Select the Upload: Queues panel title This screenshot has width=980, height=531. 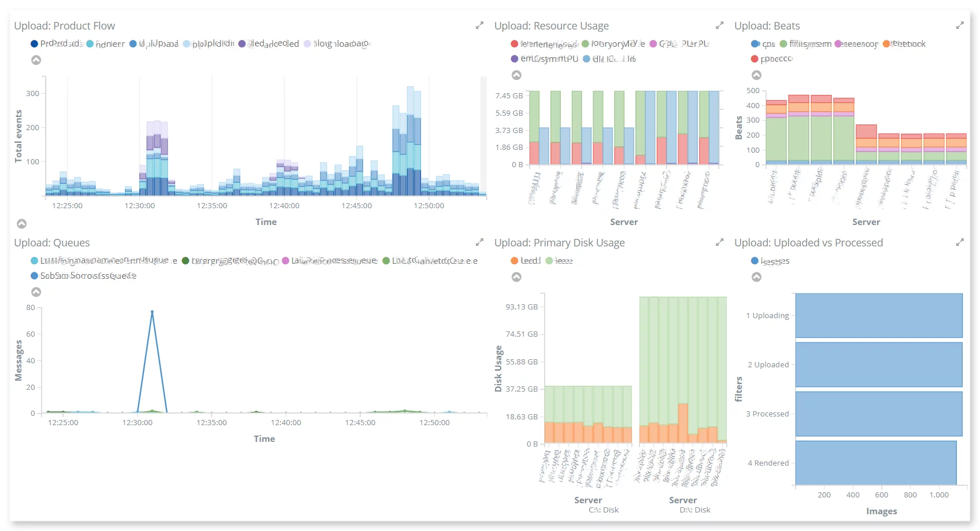tap(51, 243)
